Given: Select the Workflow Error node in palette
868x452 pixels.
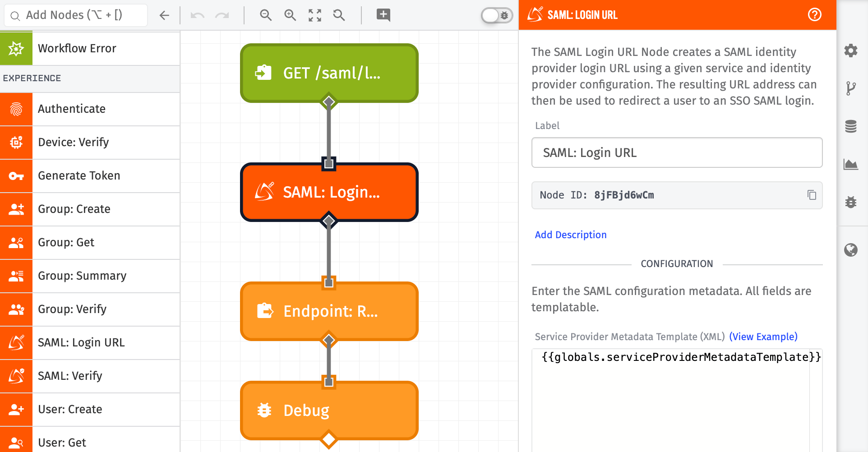Looking at the screenshot, I should coord(90,48).
